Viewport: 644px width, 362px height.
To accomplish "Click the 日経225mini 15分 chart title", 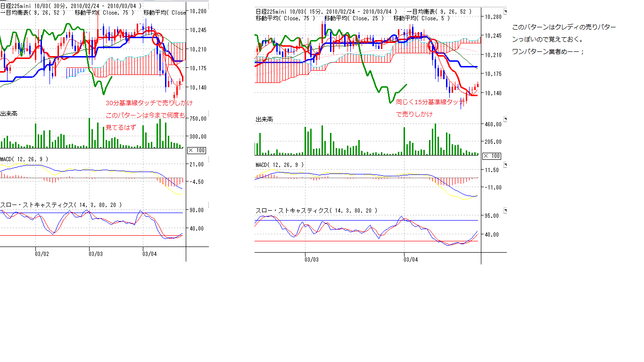I will point(326,12).
